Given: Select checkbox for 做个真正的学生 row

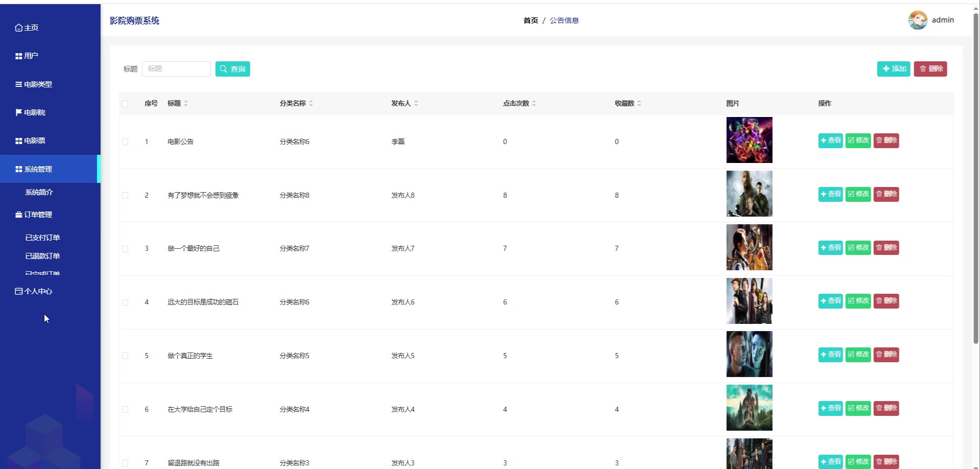Looking at the screenshot, I should (x=125, y=356).
